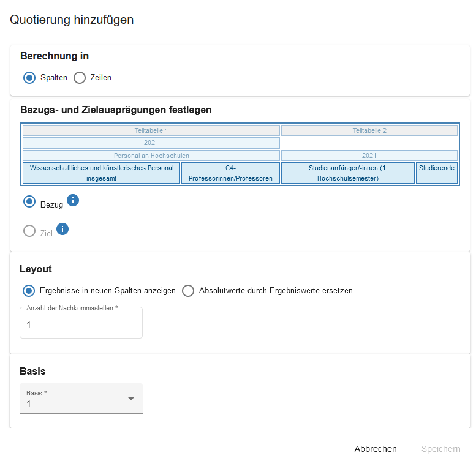Select the C4-Professorinnen/Professoren column cell
The width and height of the screenshot is (476, 461).
click(230, 173)
